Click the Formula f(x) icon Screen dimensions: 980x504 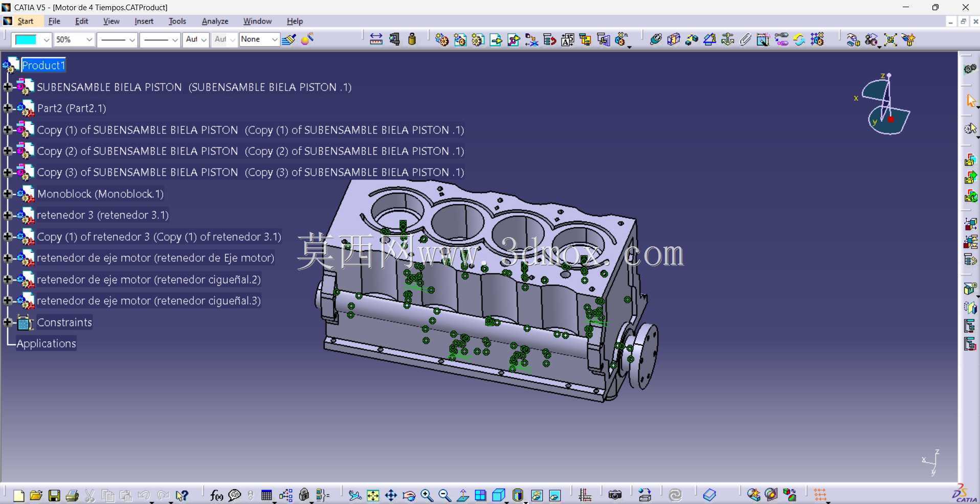[x=216, y=495]
